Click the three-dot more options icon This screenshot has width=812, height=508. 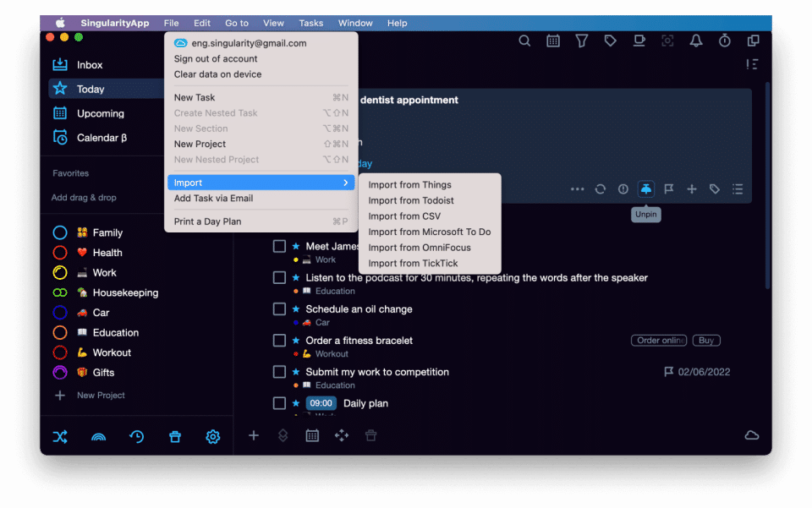(578, 189)
